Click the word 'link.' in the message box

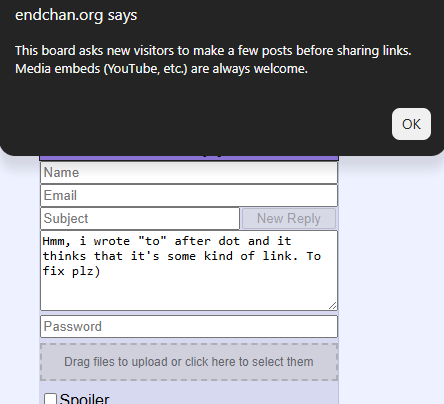tap(280, 256)
